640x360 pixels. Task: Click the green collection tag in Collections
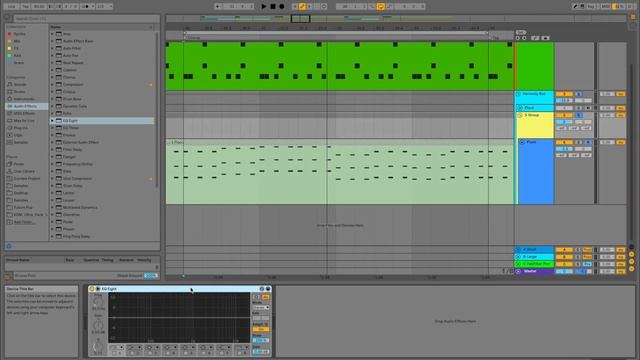10,56
